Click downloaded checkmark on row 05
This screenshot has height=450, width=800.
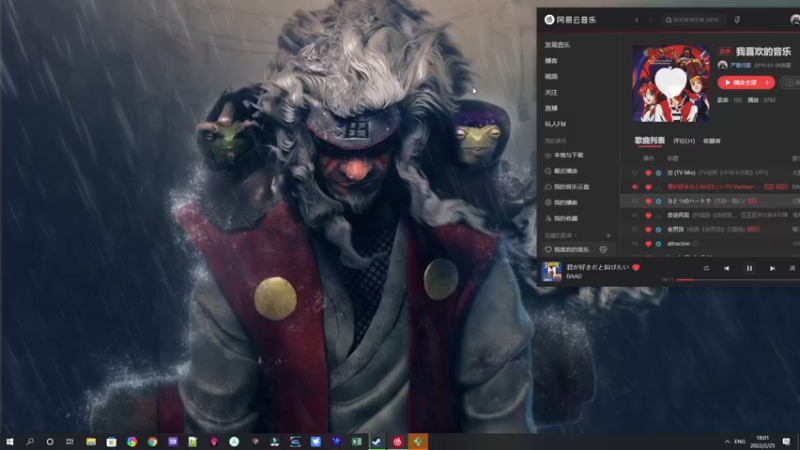point(659,230)
